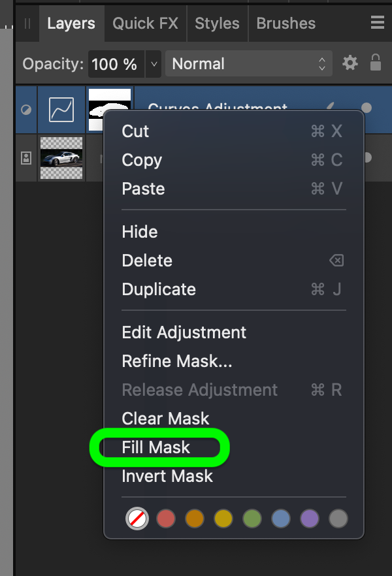Open the Normal blend mode dropdown
The width and height of the screenshot is (392, 576).
point(249,63)
